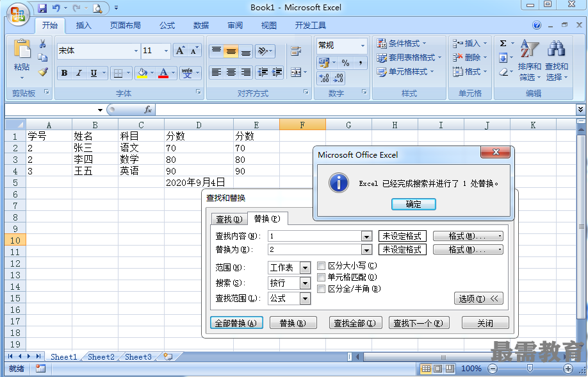588x377 pixels.
Task: Click the Find what input field containing 1
Action: click(314, 236)
